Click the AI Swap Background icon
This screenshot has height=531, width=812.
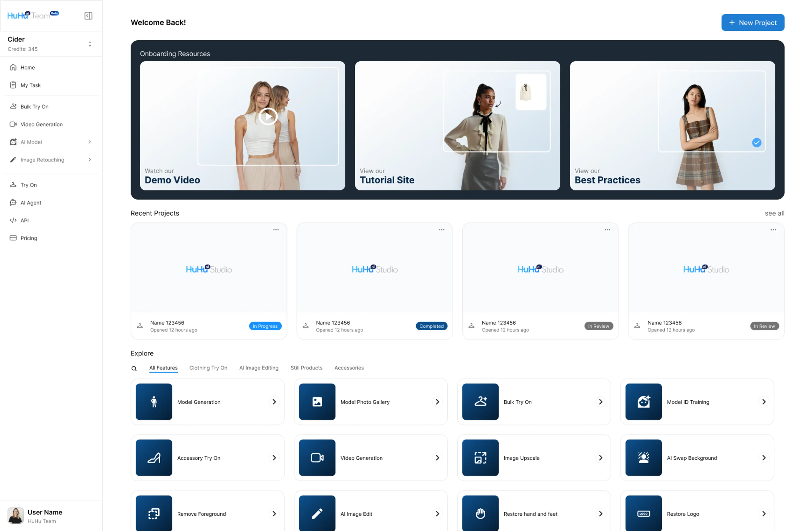[643, 458]
